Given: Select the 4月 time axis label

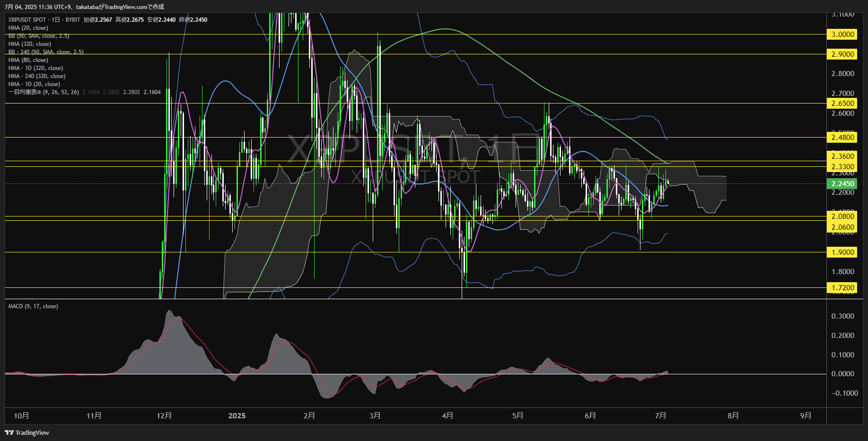Looking at the screenshot, I should [x=447, y=415].
